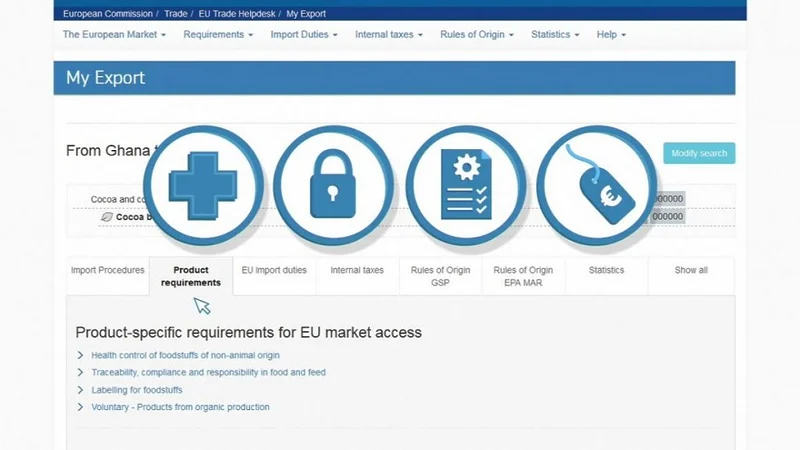This screenshot has height=450, width=800.
Task: Open the Labelling for foodstuffs link
Action: [137, 390]
